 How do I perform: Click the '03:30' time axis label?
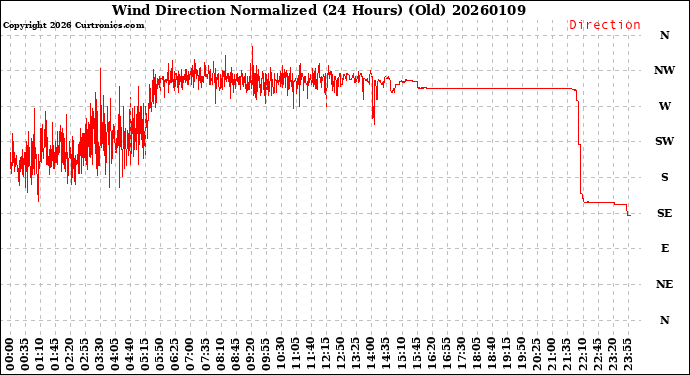point(100,354)
